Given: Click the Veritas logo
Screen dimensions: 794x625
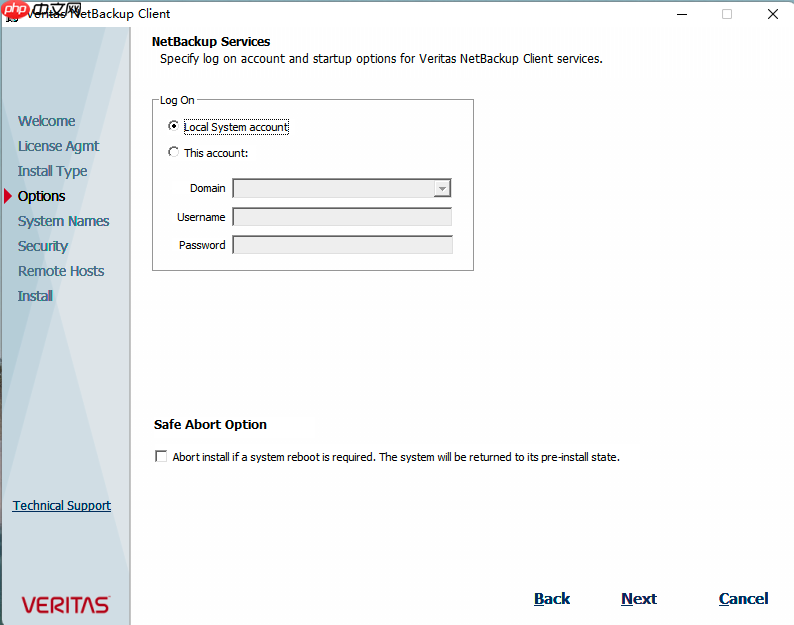Looking at the screenshot, I should pyautogui.click(x=65, y=605).
